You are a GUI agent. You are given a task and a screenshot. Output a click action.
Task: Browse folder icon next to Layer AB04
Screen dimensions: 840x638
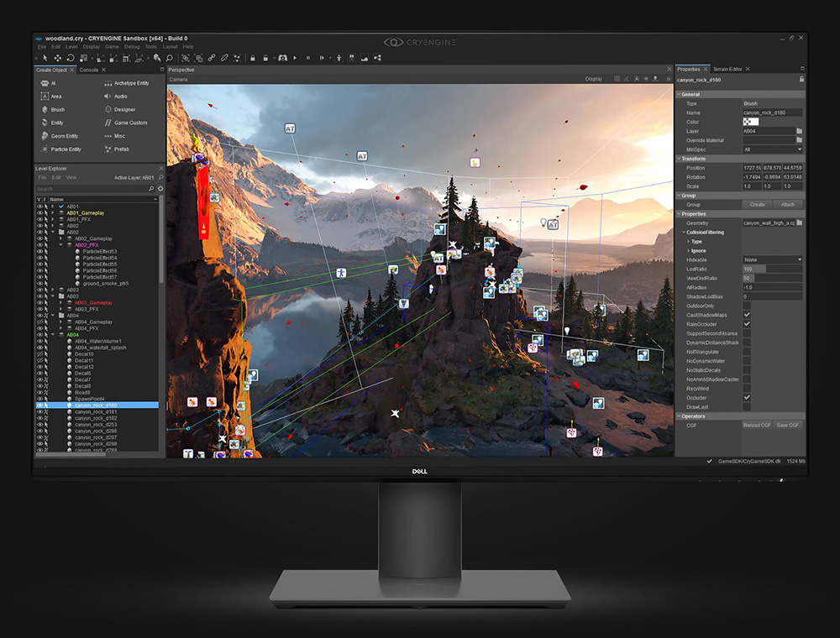pos(800,131)
